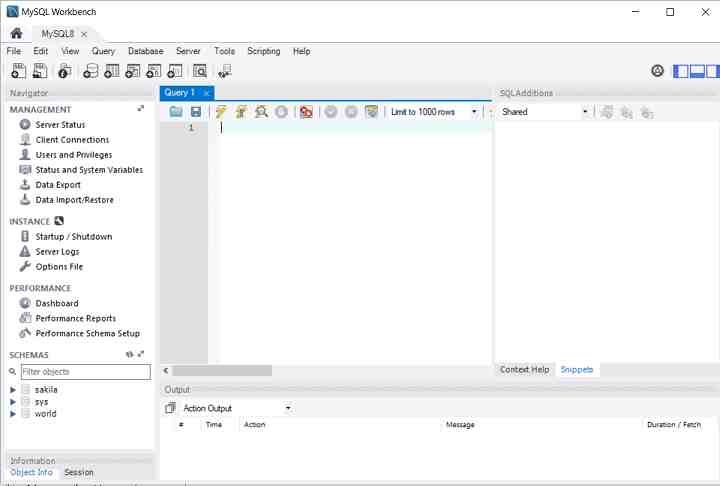Open the Home screen tab icon
This screenshot has height=486, width=720.
(x=16, y=33)
